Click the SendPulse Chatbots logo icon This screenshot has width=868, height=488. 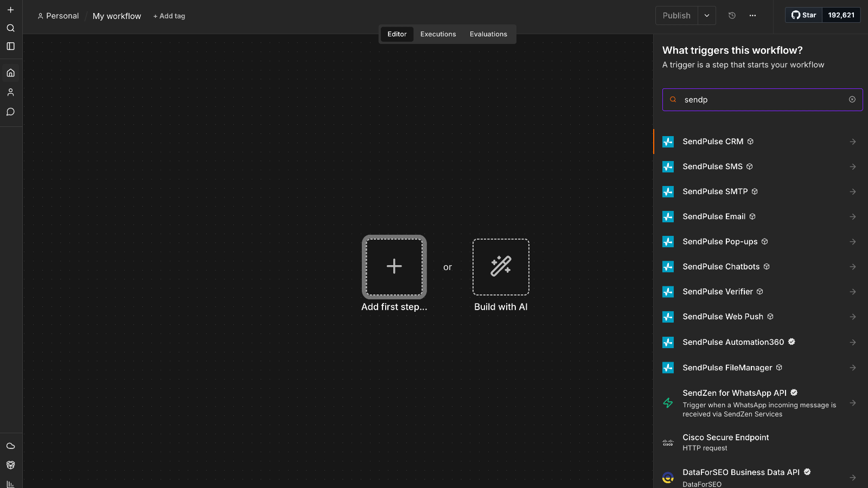(x=668, y=266)
